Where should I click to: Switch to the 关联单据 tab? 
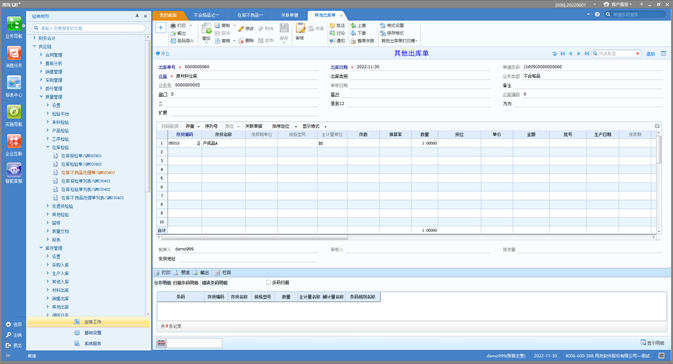coord(289,15)
